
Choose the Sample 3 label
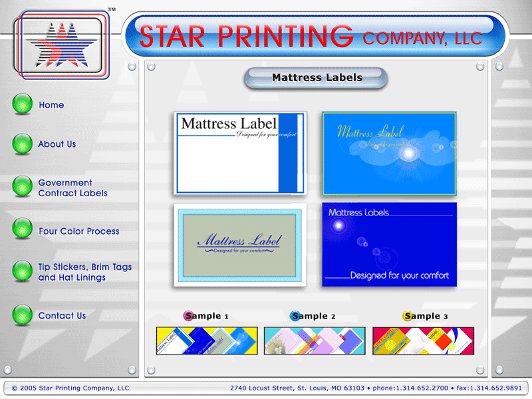[x=426, y=316]
